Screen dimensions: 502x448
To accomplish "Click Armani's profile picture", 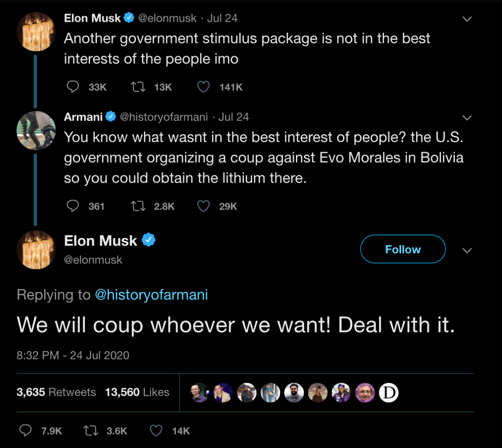I will click(36, 131).
